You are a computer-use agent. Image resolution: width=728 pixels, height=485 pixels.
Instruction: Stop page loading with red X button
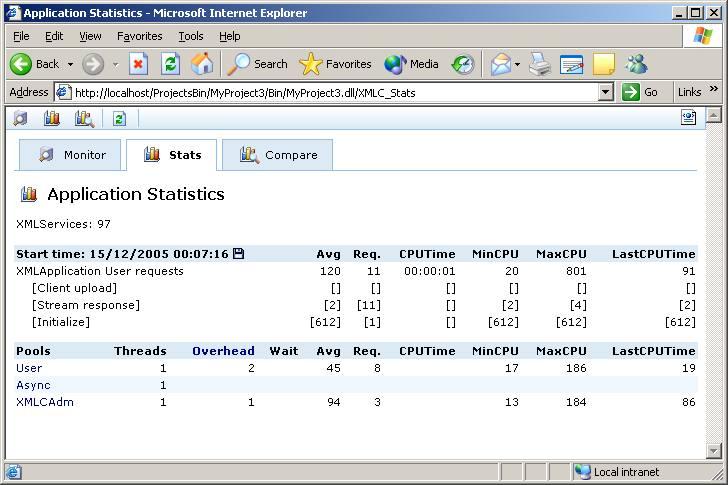[x=139, y=64]
